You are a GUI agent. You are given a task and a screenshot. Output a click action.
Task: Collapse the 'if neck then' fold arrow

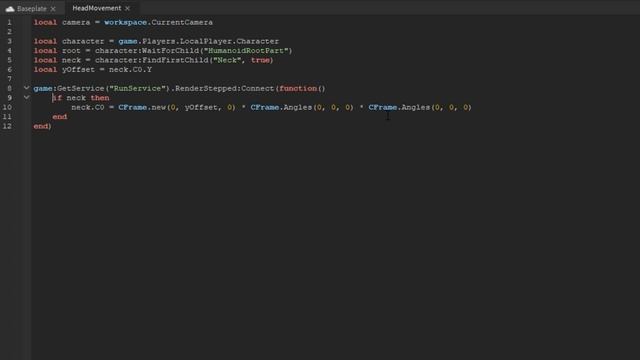coord(27,97)
